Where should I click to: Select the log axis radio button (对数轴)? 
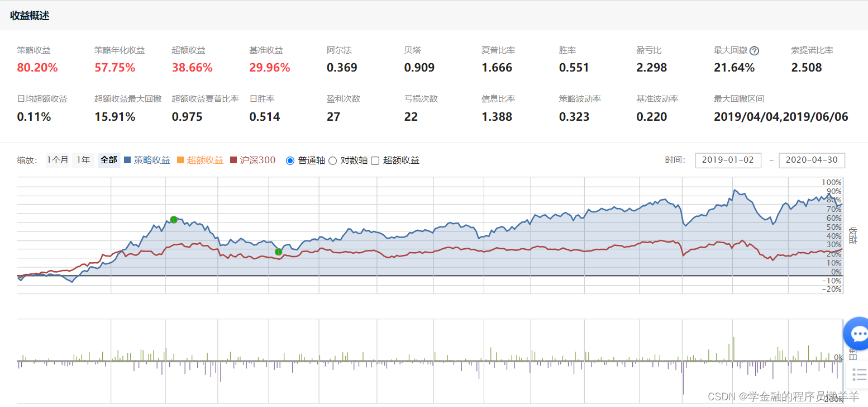[x=332, y=160]
